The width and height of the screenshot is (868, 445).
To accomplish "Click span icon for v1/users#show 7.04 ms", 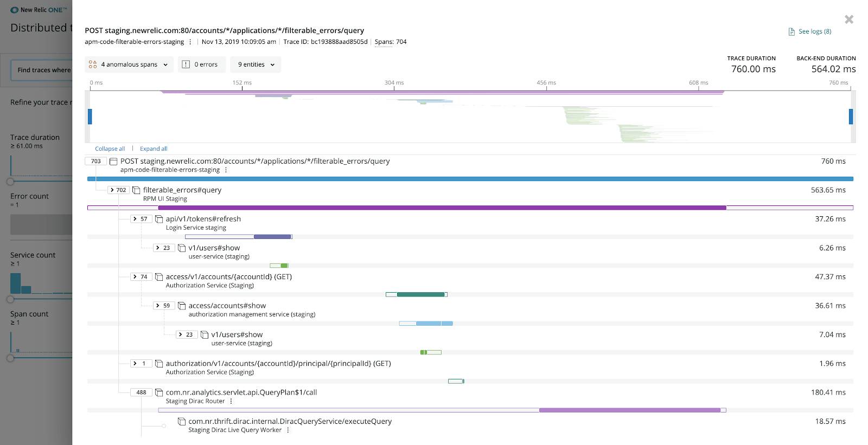I will click(x=205, y=334).
